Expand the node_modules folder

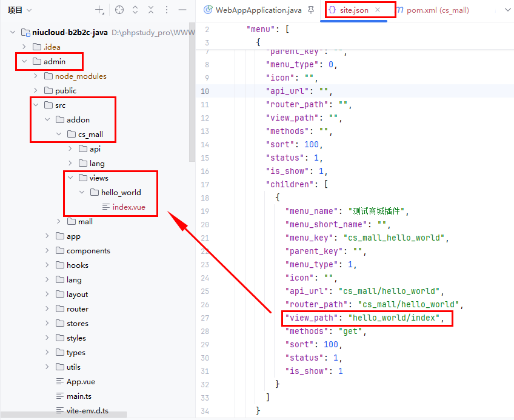click(x=36, y=76)
